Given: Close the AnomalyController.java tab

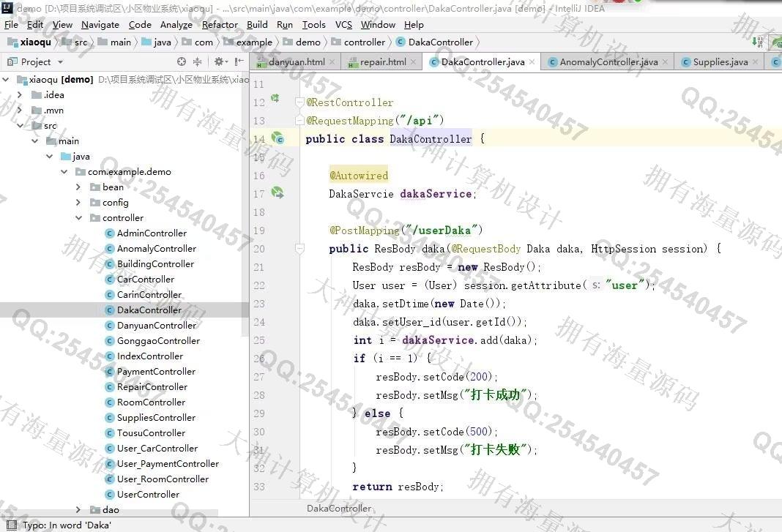Looking at the screenshot, I should point(666,61).
